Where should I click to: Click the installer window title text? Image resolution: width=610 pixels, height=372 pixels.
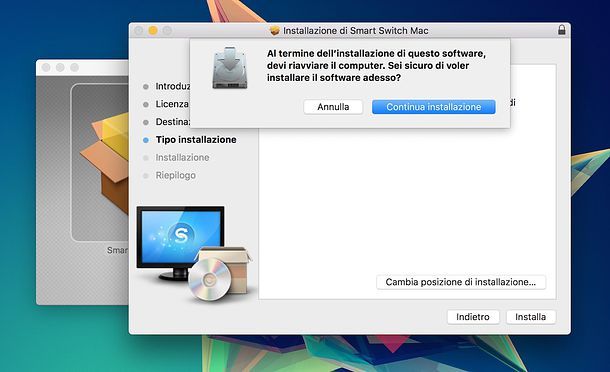click(x=356, y=30)
